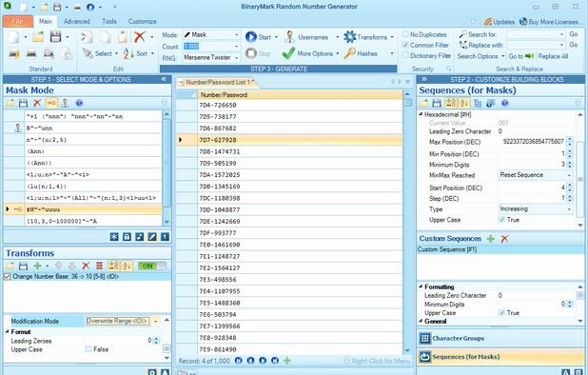
Task: Increase Minimum Digits stepper in Hexadecimal
Action: (x=570, y=163)
